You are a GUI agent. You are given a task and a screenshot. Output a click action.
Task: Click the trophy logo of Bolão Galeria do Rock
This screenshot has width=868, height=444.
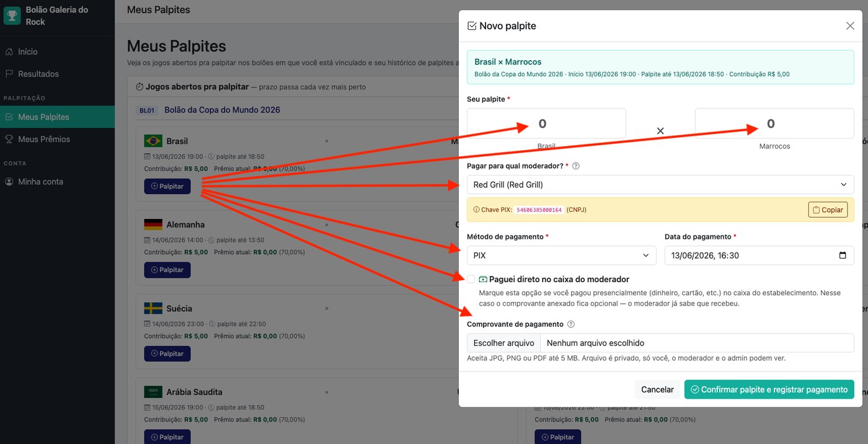coord(12,16)
